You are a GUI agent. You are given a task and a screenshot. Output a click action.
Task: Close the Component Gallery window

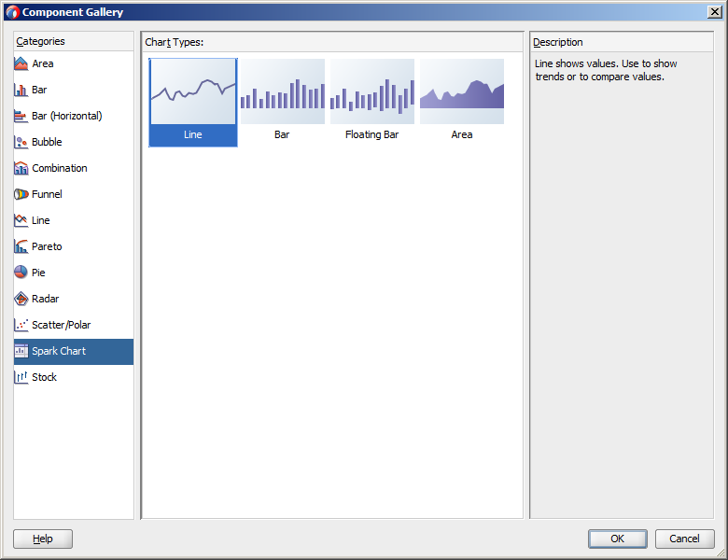click(x=715, y=12)
